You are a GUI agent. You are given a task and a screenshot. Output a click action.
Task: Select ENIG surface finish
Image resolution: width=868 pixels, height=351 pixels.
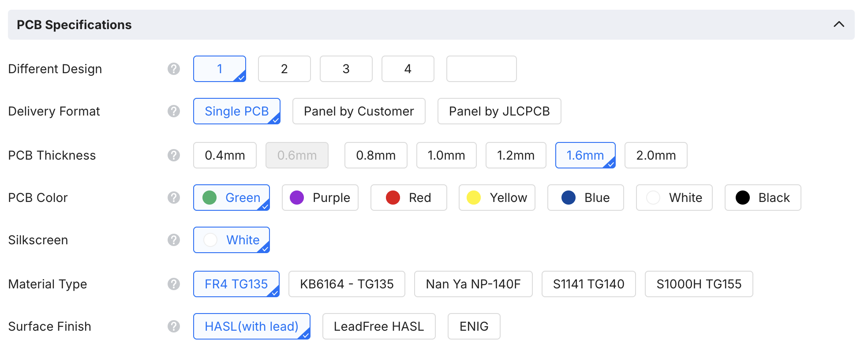point(474,326)
